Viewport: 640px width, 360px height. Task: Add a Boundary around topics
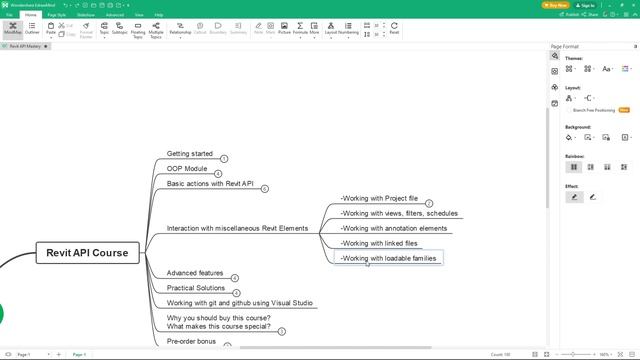point(218,28)
